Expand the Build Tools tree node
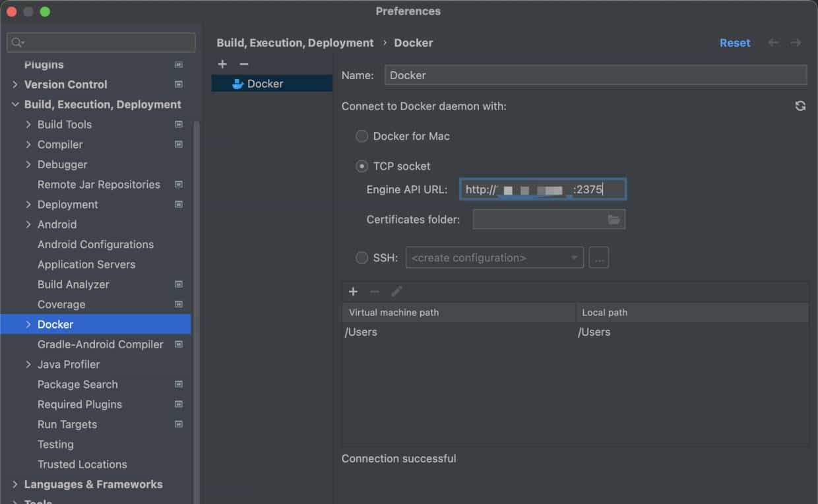Screen dimensions: 818x504 click(28, 125)
